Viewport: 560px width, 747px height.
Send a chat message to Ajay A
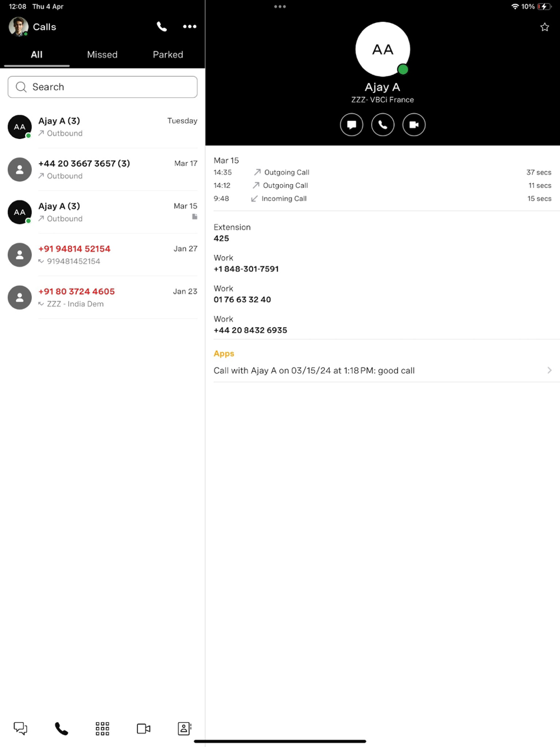[352, 124]
